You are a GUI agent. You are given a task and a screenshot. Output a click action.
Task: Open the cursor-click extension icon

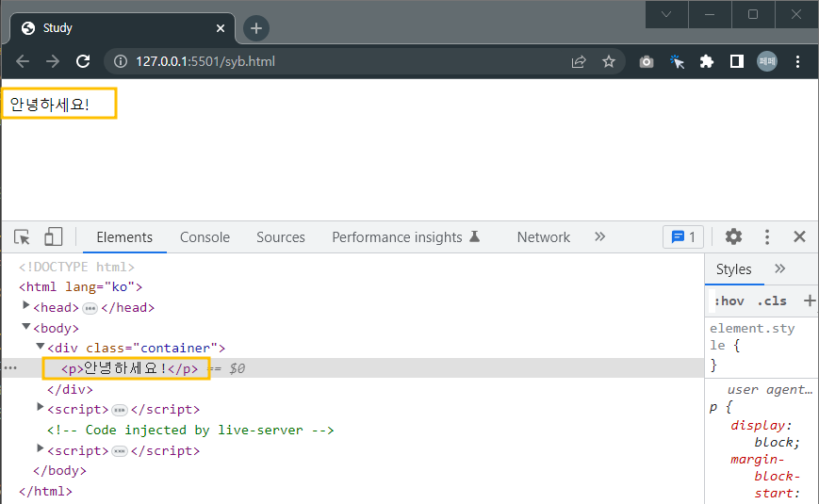click(677, 61)
